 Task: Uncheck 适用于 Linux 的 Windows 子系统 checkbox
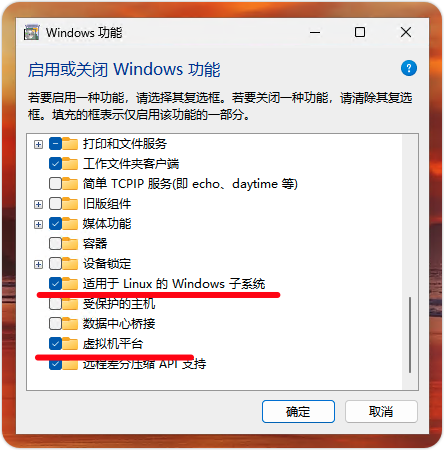[55, 284]
